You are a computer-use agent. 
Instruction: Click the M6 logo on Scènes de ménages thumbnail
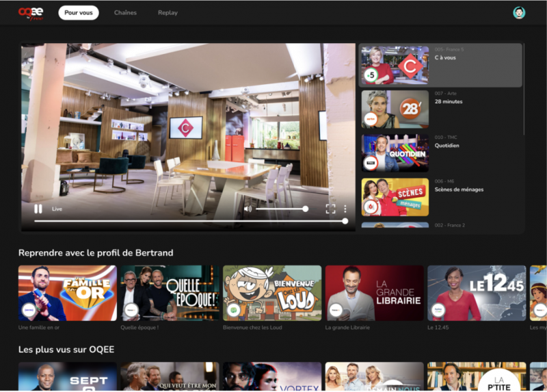371,207
